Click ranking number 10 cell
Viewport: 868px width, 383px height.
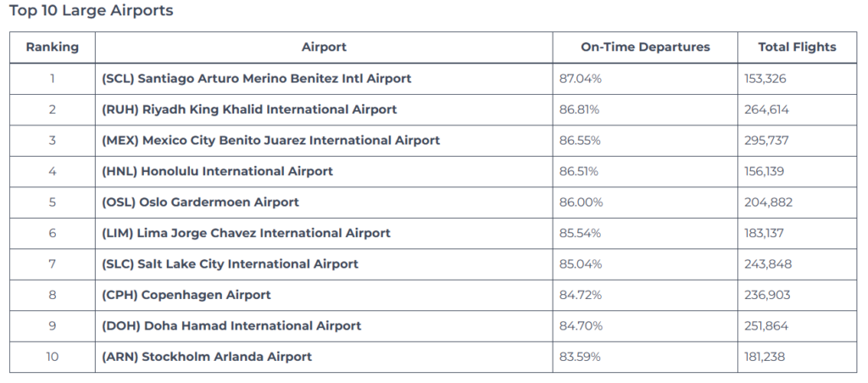click(x=53, y=357)
